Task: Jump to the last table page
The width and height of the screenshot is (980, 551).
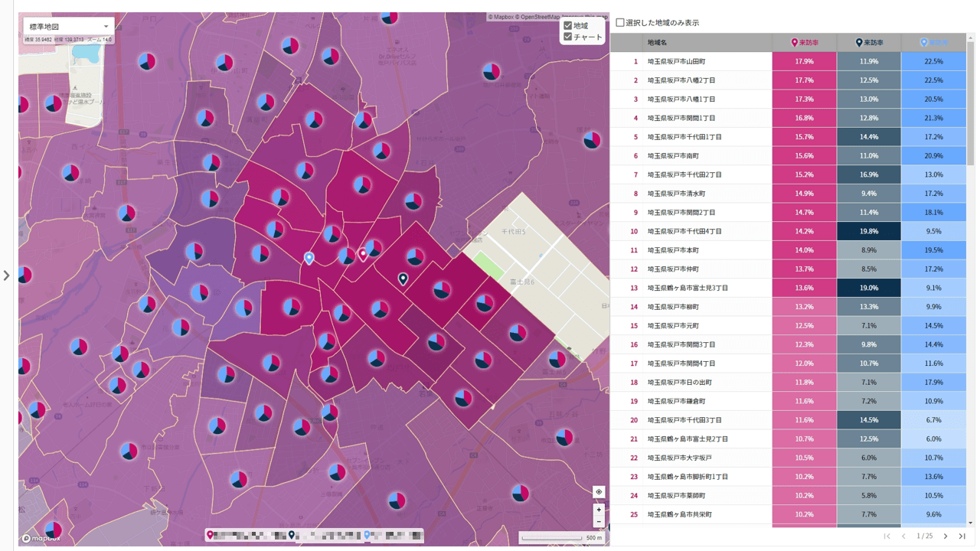Action: 962,536
